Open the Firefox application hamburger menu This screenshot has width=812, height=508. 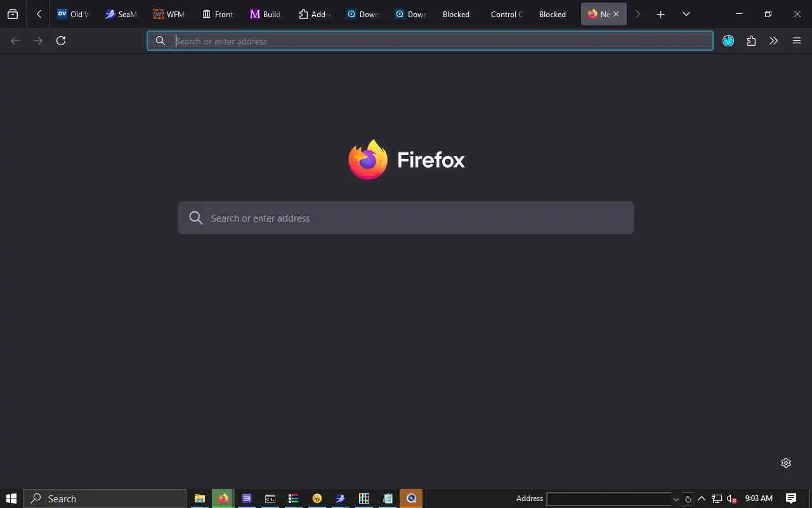click(797, 41)
